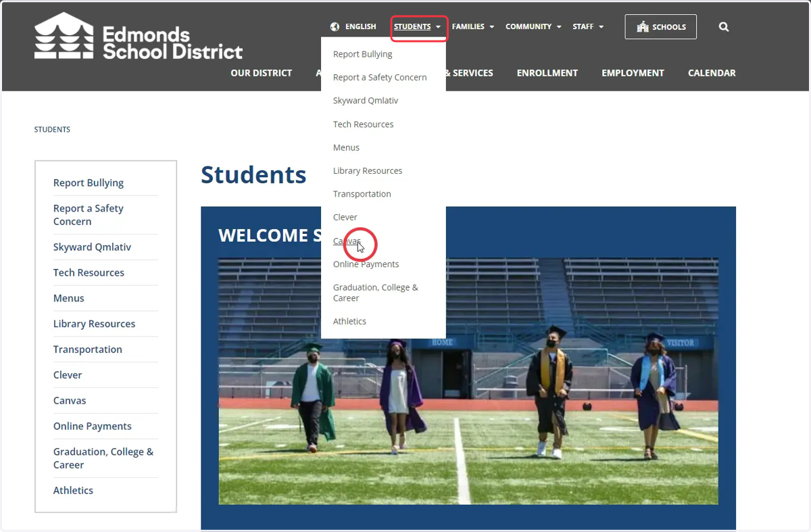
Task: Open Report a Safety Concern in sidebar
Action: tap(89, 215)
